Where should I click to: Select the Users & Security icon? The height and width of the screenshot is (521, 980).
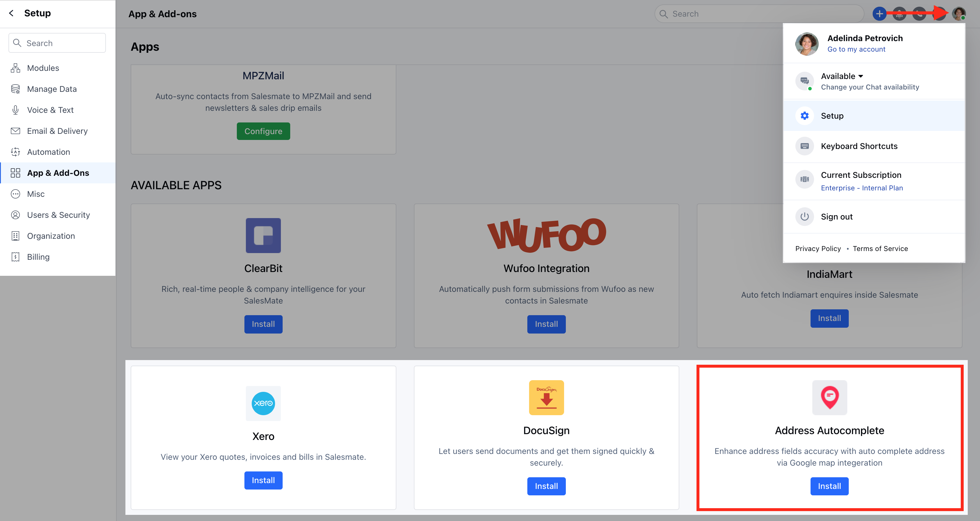(15, 215)
